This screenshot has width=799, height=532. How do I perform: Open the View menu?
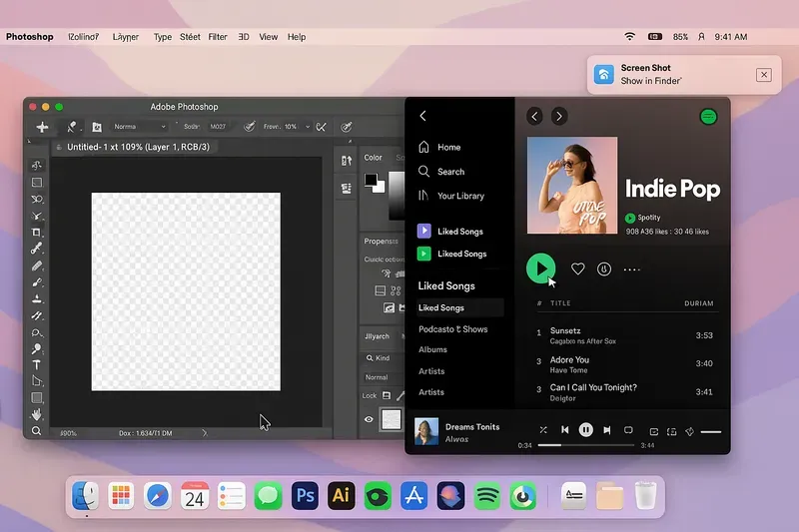coord(268,37)
